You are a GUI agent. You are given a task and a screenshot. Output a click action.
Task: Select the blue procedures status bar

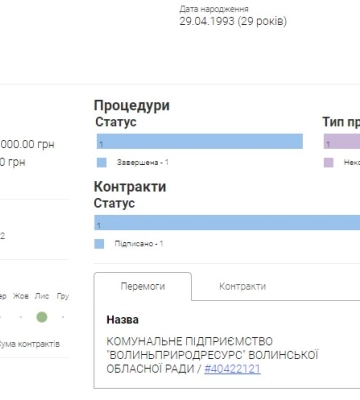(200, 141)
